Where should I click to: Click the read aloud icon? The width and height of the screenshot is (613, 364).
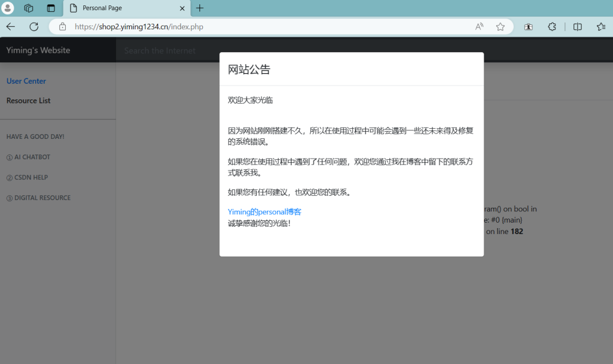tap(480, 26)
